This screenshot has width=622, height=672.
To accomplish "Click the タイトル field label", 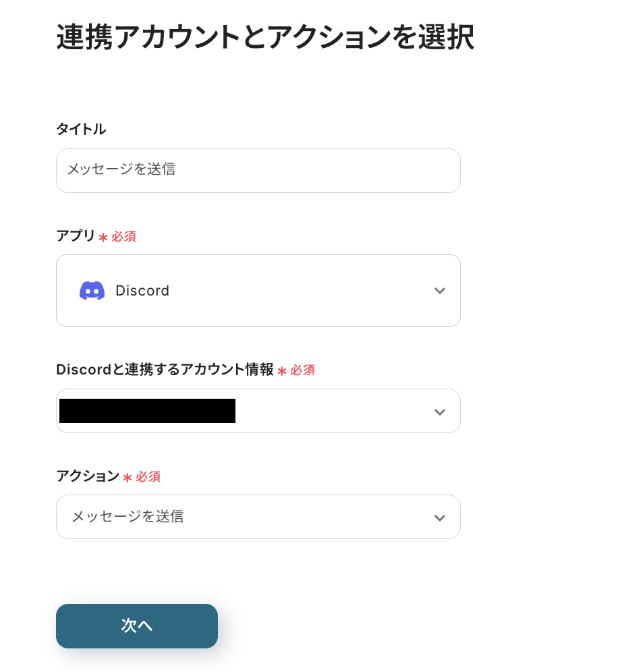I will 81,129.
